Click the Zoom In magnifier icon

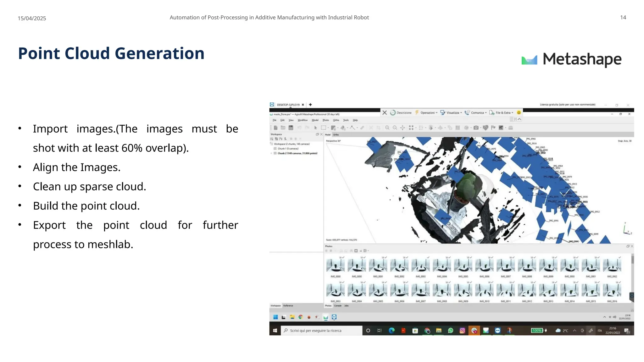(x=387, y=128)
